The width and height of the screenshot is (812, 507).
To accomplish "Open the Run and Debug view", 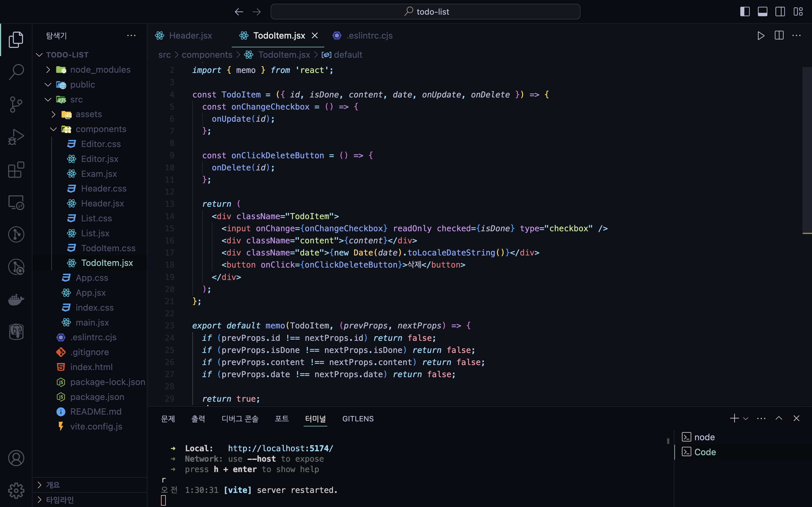I will [x=16, y=137].
